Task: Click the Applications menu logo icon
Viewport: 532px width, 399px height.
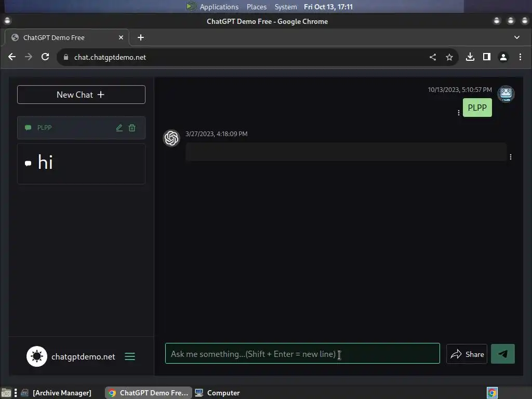Action: (x=191, y=6)
